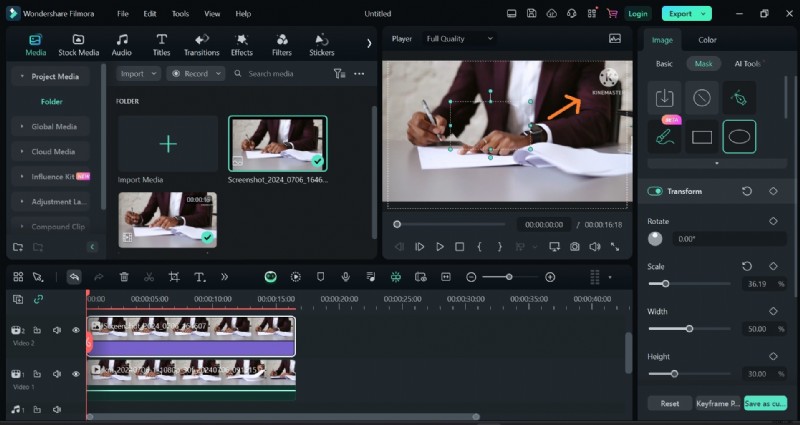Open the Record dropdown
This screenshot has width=800, height=425.
click(196, 73)
